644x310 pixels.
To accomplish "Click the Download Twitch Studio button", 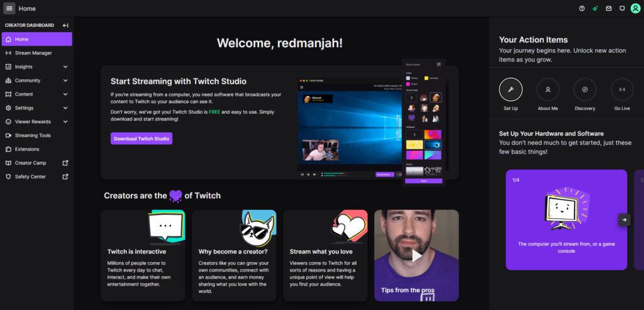I will pyautogui.click(x=142, y=138).
